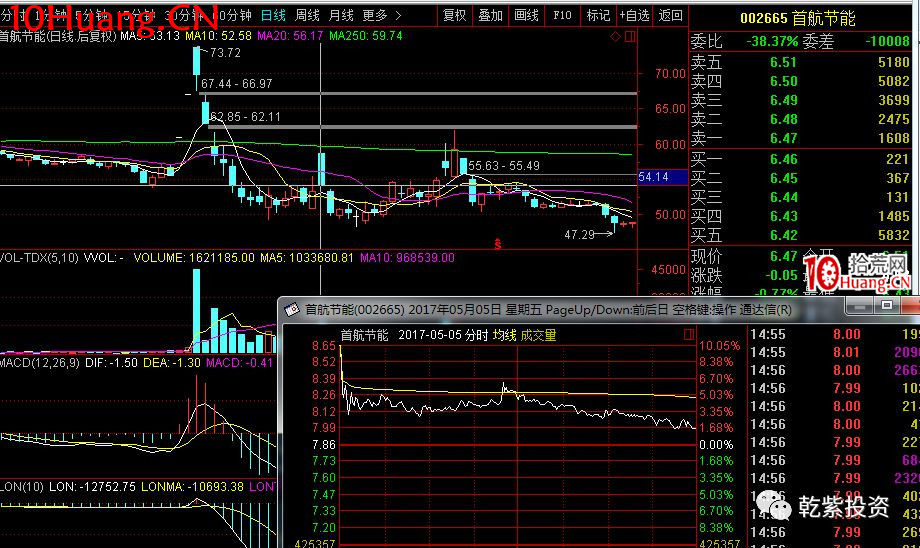Click the LONMA: -10693.38 value
Screen dimensions: 920x548
(192, 486)
